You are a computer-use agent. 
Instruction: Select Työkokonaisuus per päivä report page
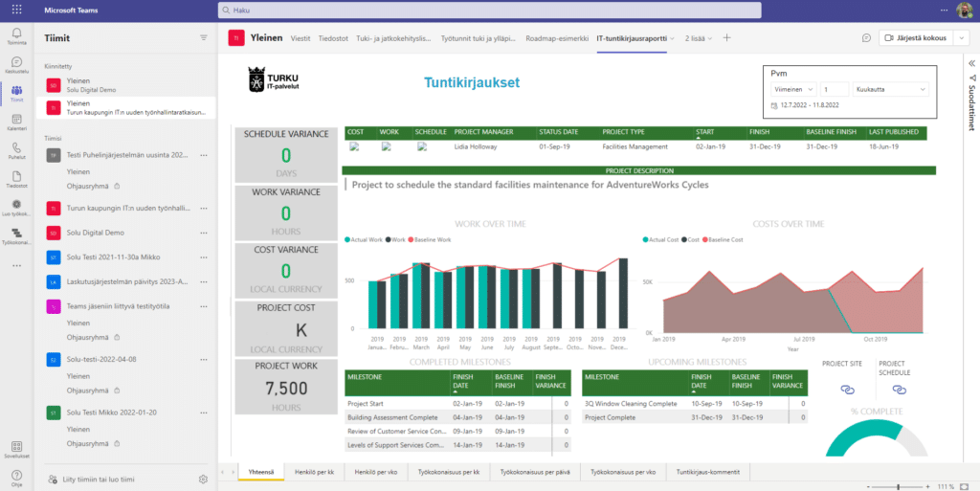pos(536,472)
